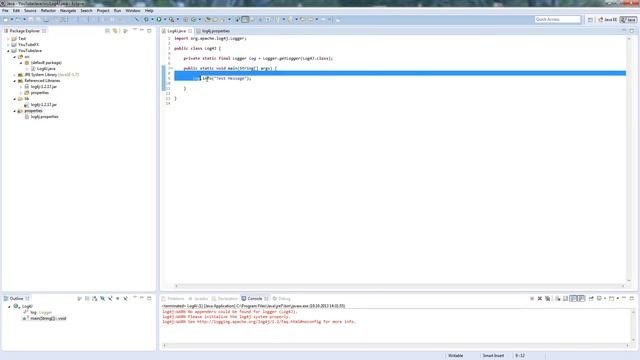Open the Refactor menu
Screen dimensions: 640x360
48,11
